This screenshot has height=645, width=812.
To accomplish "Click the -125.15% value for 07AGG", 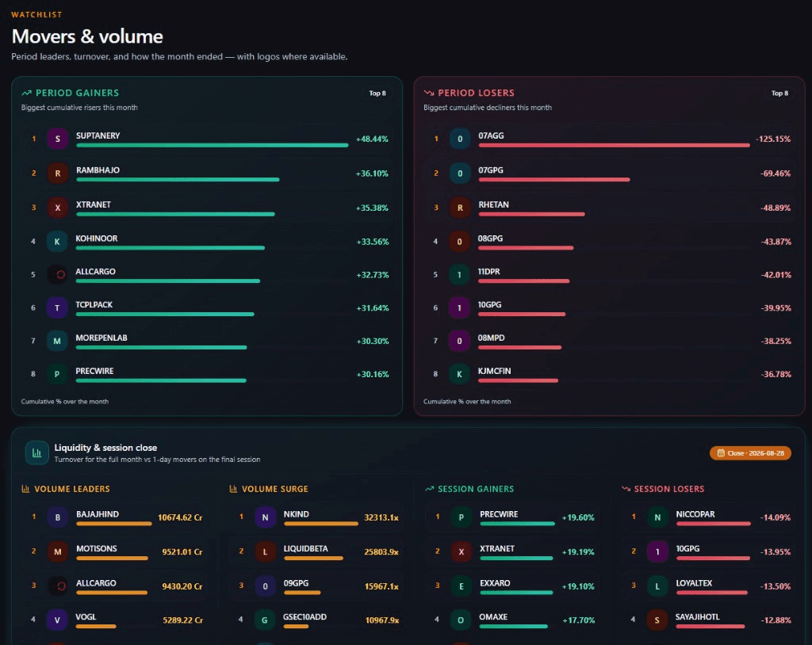I will [773, 139].
